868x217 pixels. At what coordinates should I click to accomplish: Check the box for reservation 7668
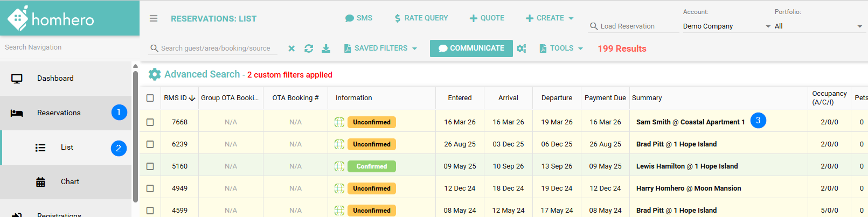coord(150,122)
